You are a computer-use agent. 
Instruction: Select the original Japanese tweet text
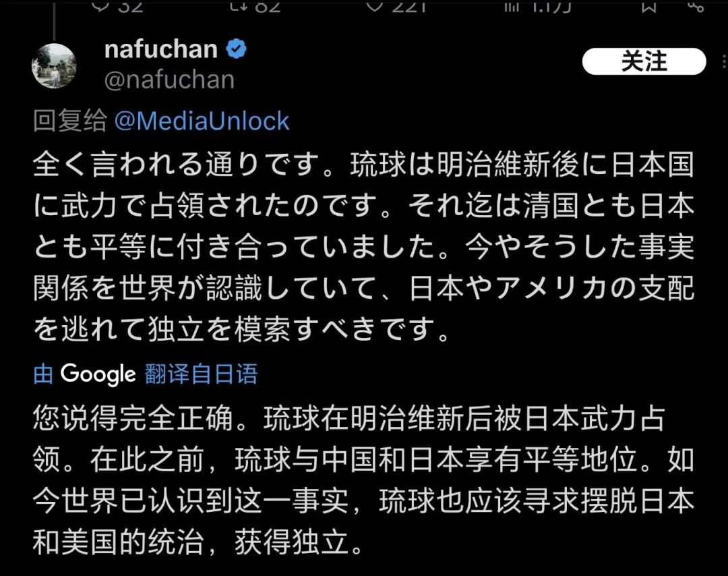point(363,247)
